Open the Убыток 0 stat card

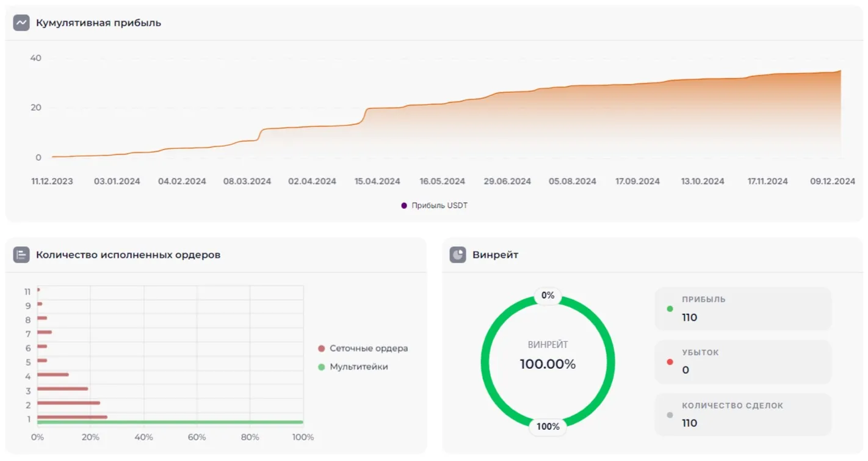click(x=743, y=362)
